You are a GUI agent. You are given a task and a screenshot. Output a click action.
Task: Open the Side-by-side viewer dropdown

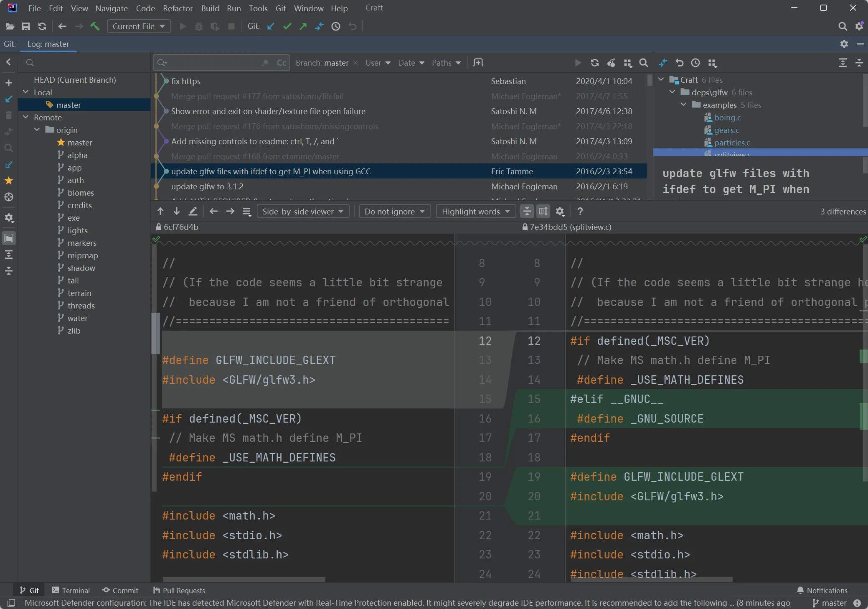coord(303,211)
